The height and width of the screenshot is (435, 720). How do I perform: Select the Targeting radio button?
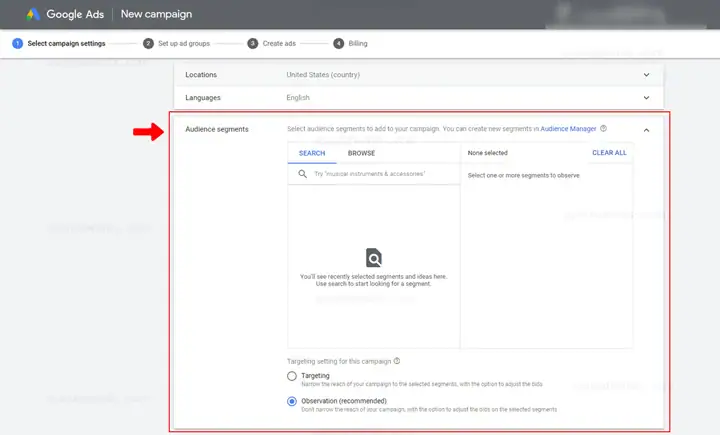pyautogui.click(x=292, y=376)
